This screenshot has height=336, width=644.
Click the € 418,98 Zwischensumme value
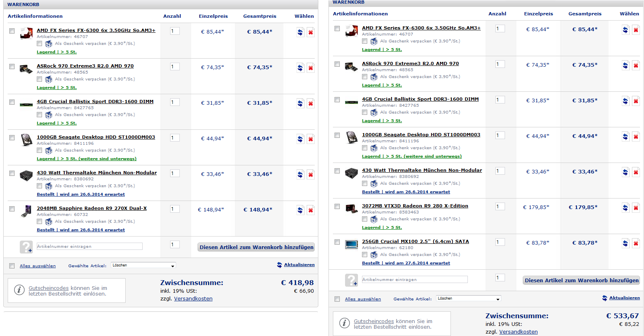297,283
